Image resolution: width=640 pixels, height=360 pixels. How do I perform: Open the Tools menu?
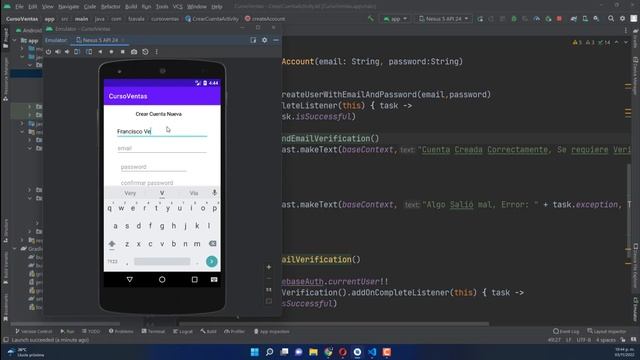pyautogui.click(x=162, y=7)
